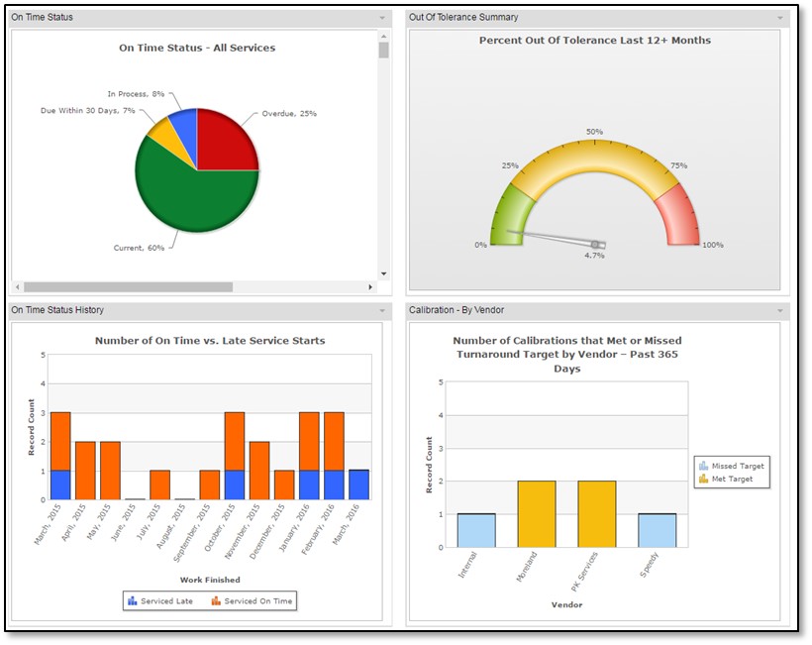Image resolution: width=812 pixels, height=645 pixels.
Task: Click the In Process, 8% label
Action: point(136,94)
